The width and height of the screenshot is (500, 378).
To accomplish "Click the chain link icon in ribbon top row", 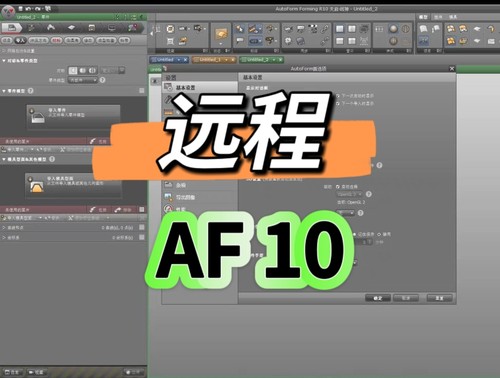I will pos(324,29).
